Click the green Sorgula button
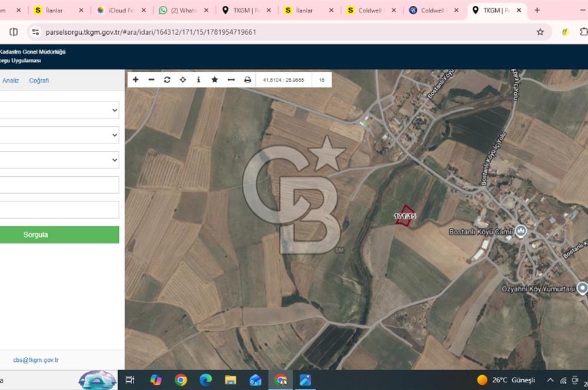The image size is (588, 390). pyautogui.click(x=59, y=234)
